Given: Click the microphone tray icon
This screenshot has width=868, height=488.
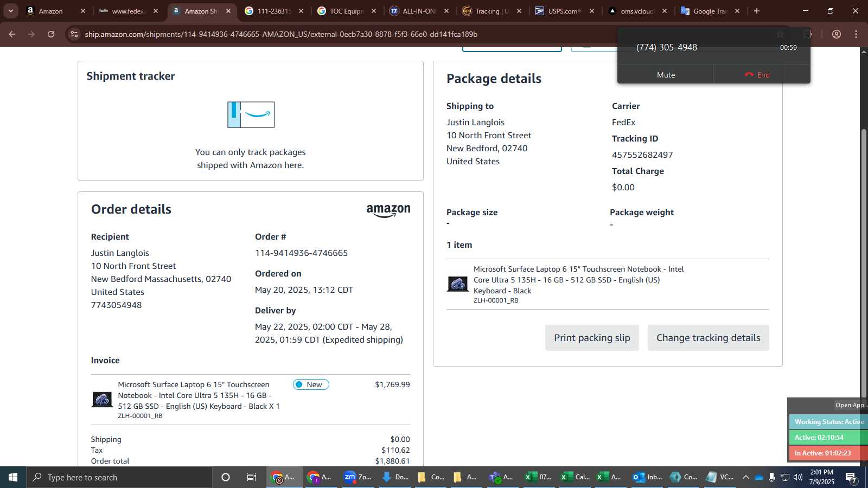Looking at the screenshot, I should point(771,477).
